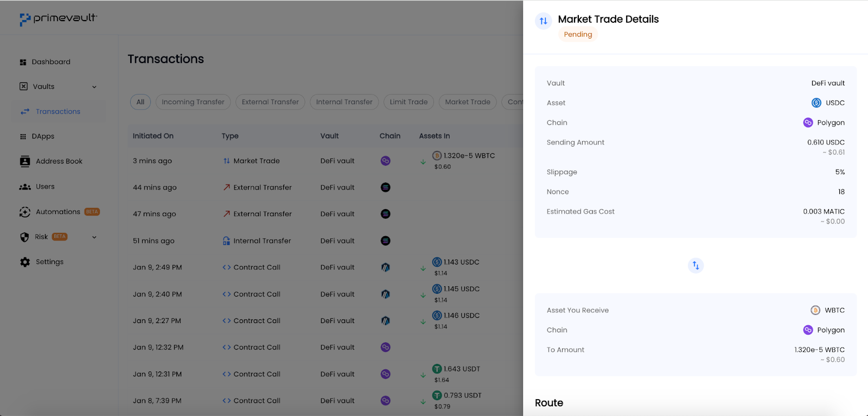
Task: Open Dashboard via its sidebar icon
Action: tap(23, 62)
